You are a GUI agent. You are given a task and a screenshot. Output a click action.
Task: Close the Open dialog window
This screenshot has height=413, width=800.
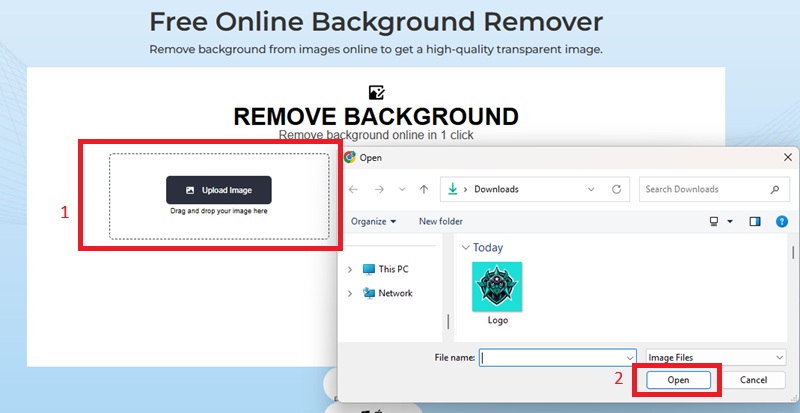pos(787,158)
